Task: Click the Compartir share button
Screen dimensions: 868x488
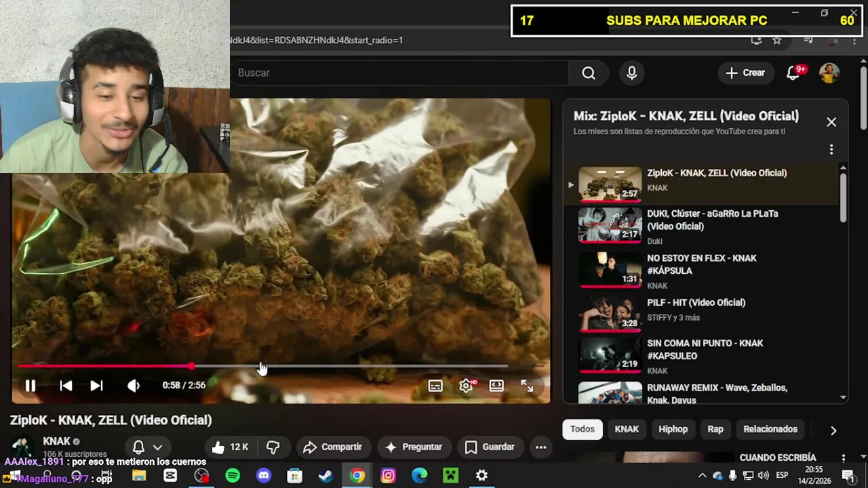Action: tap(332, 447)
